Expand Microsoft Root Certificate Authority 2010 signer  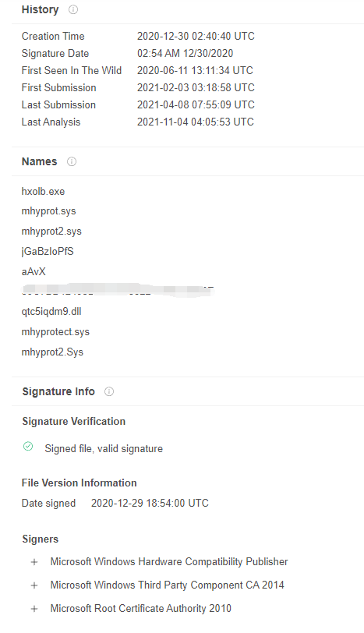34,609
